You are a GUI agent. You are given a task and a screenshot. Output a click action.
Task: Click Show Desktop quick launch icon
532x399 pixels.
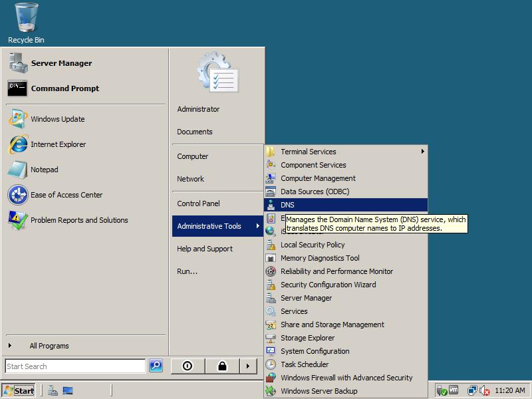tap(68, 391)
